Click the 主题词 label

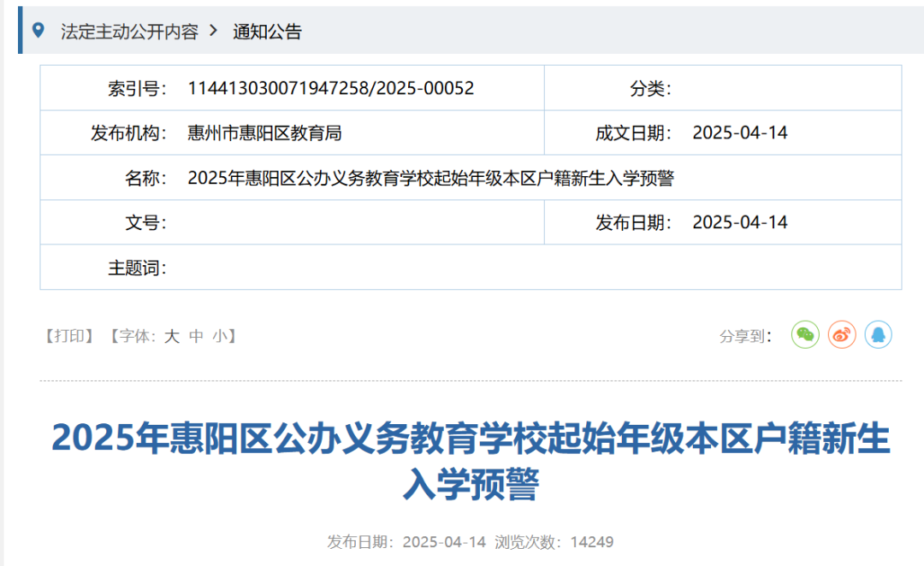[x=137, y=268]
